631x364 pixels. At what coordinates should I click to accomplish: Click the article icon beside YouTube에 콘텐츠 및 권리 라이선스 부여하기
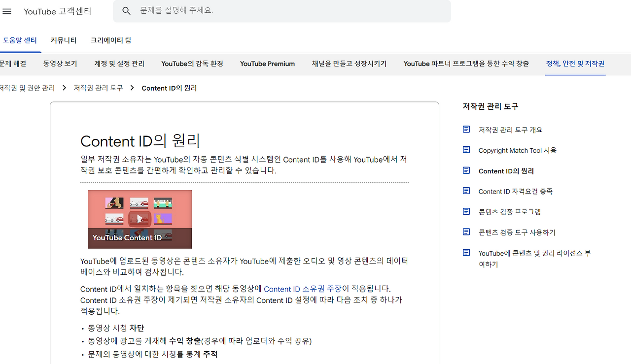tap(466, 252)
